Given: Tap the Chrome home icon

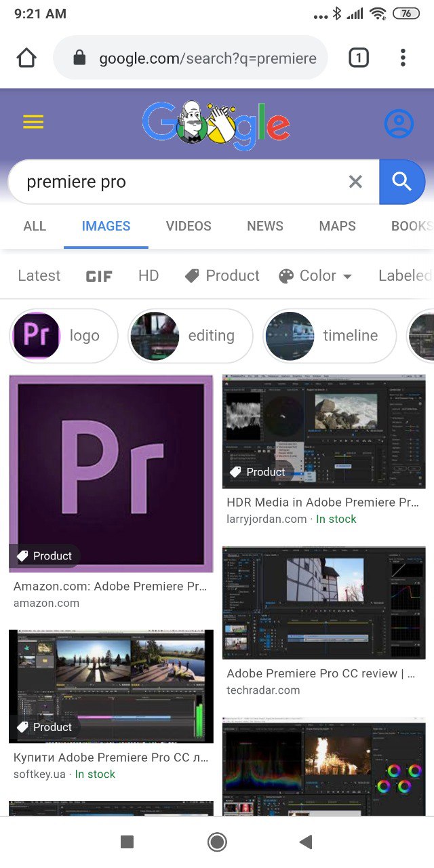Looking at the screenshot, I should [26, 58].
